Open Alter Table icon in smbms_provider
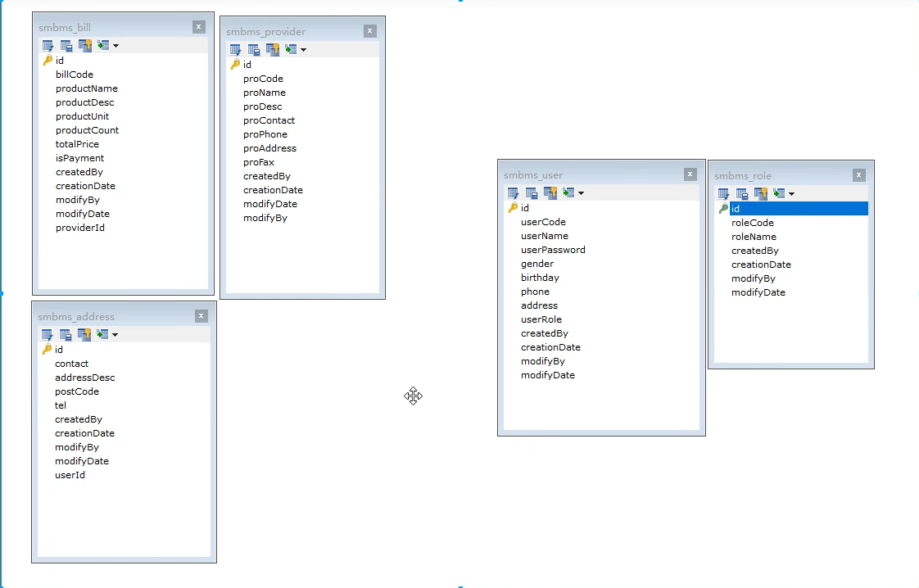This screenshot has width=919, height=588. (x=236, y=50)
